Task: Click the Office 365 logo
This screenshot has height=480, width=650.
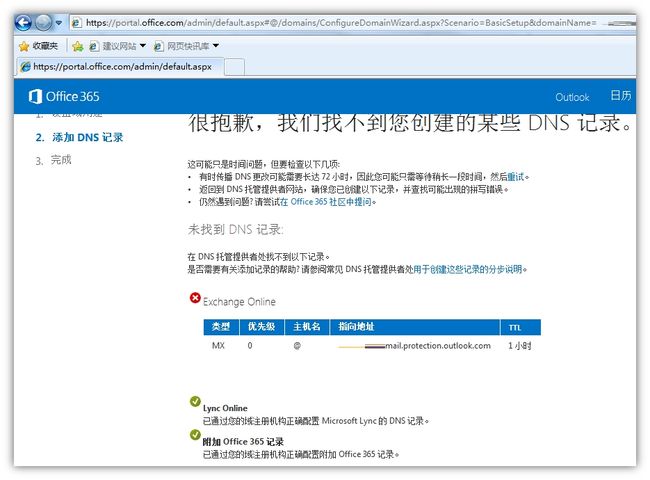Action: click(64, 97)
